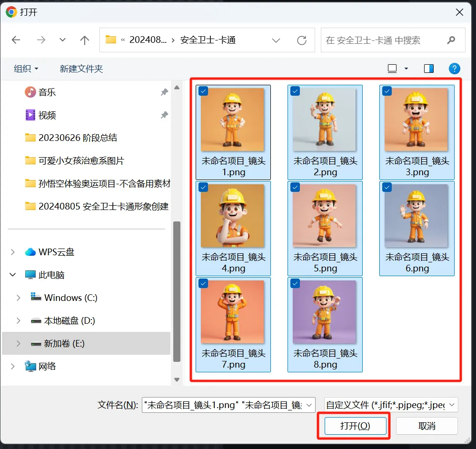This screenshot has height=449, width=476.
Task: Refresh the current folder view
Action: click(301, 40)
